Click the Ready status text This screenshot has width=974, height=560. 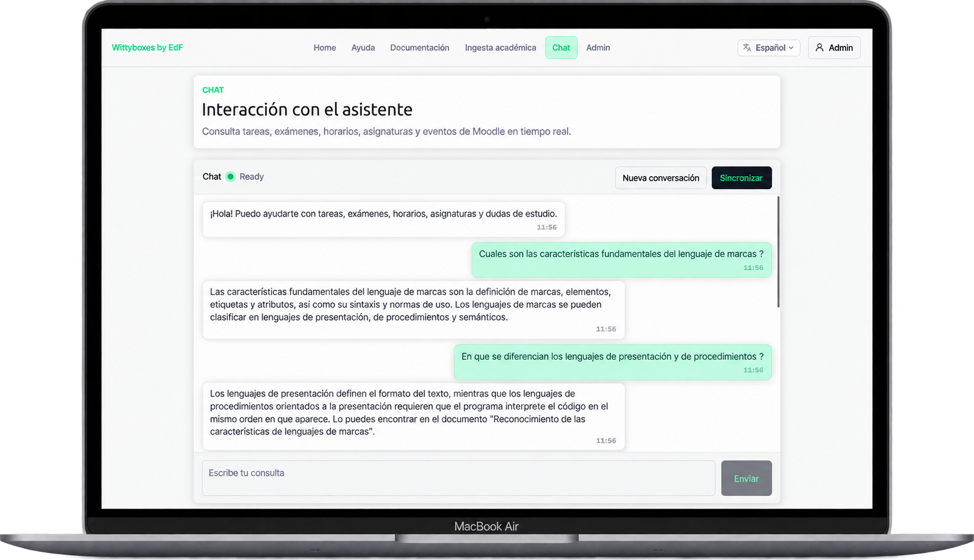[x=251, y=177]
